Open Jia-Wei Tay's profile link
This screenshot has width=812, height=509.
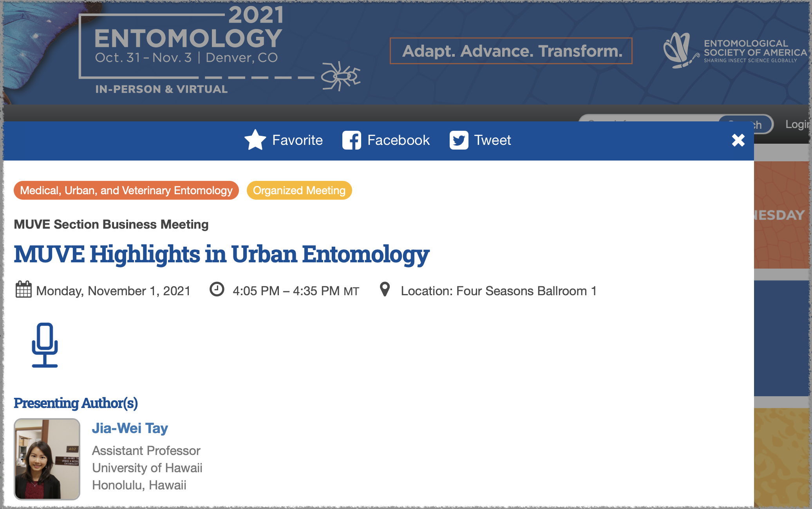pyautogui.click(x=130, y=428)
